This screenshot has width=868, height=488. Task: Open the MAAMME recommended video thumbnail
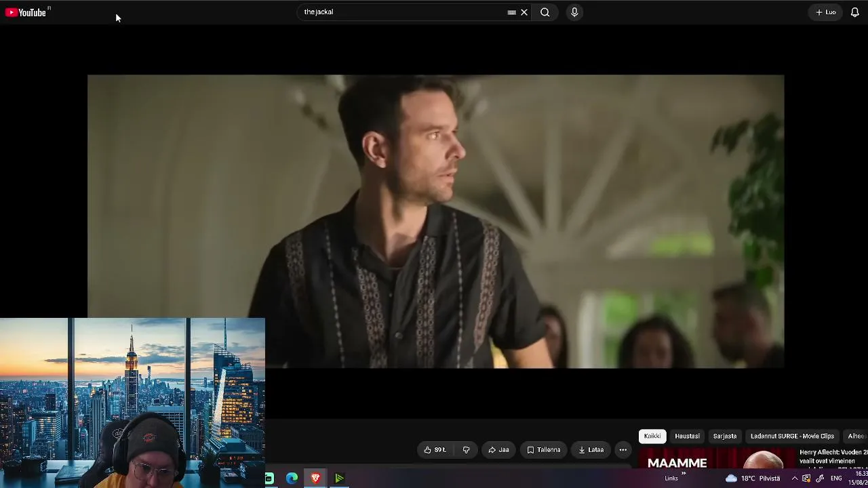[717, 458]
